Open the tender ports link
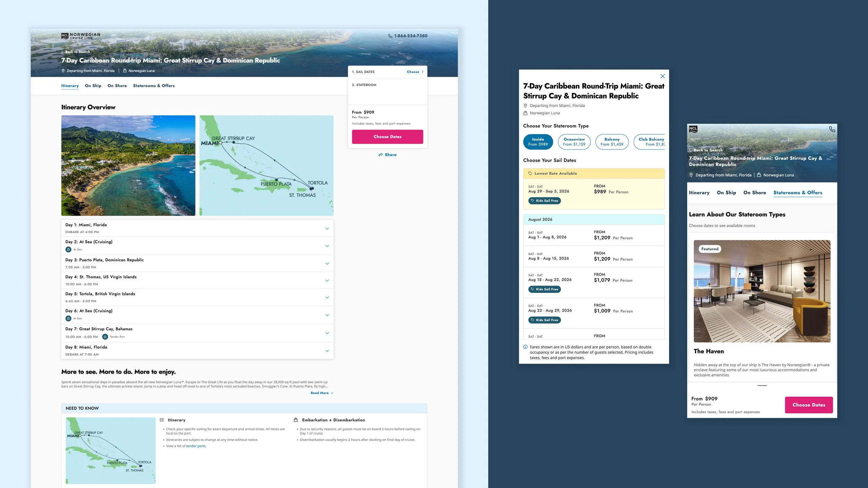Viewport: 868px width, 488px height. pos(196,446)
